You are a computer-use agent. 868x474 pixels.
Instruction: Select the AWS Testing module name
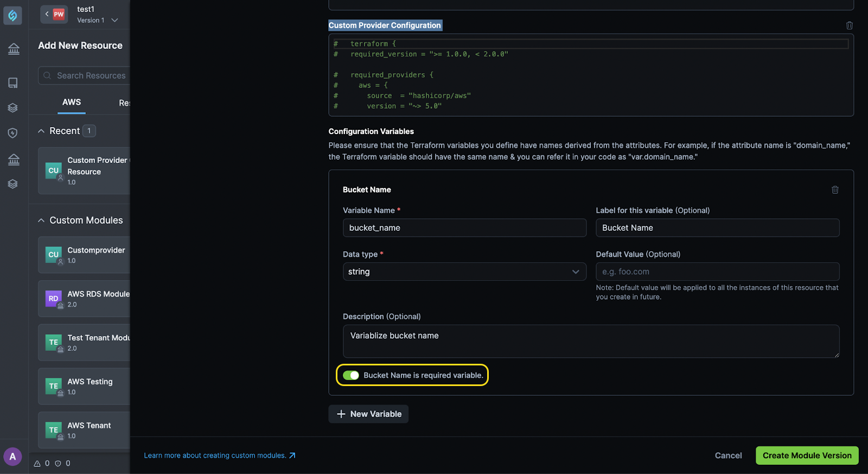tap(90, 382)
